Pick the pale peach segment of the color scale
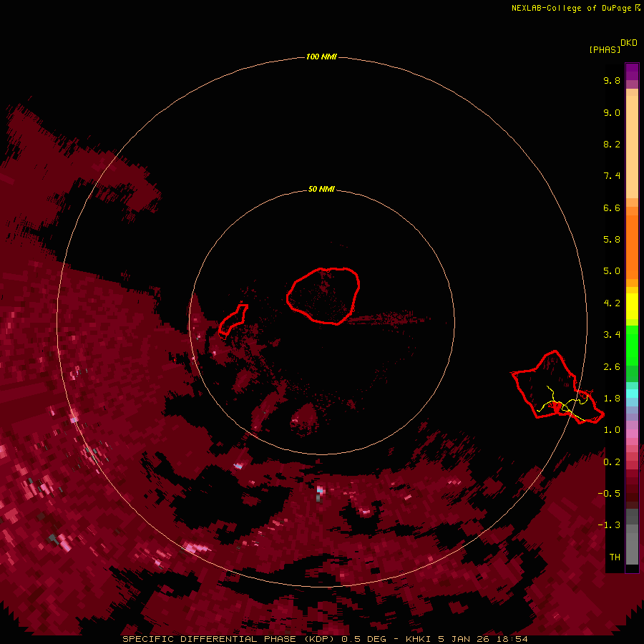644x644 pixels. [x=632, y=146]
